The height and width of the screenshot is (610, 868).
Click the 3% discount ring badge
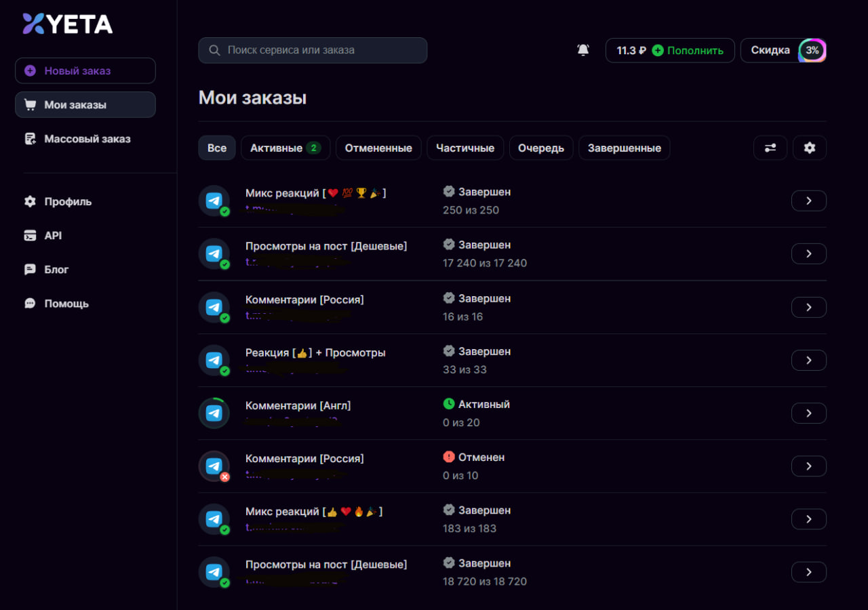tap(812, 51)
